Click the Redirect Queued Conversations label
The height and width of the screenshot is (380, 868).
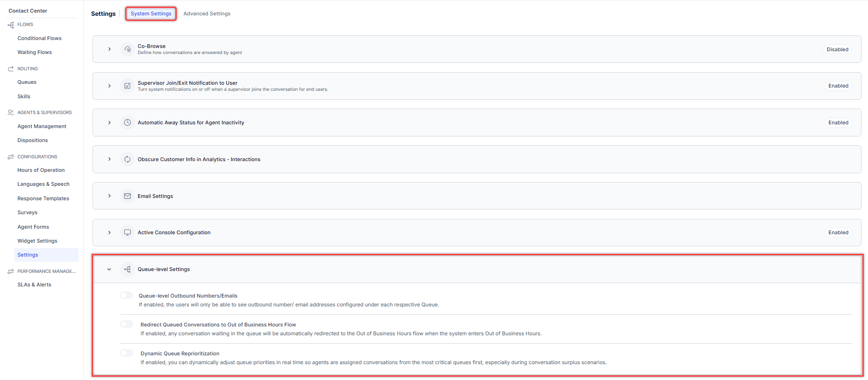click(x=218, y=325)
